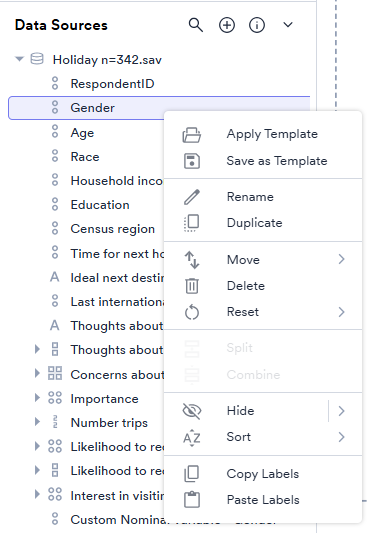The image size is (368, 533).
Task: Choose Delete from context menu
Action: click(x=246, y=286)
